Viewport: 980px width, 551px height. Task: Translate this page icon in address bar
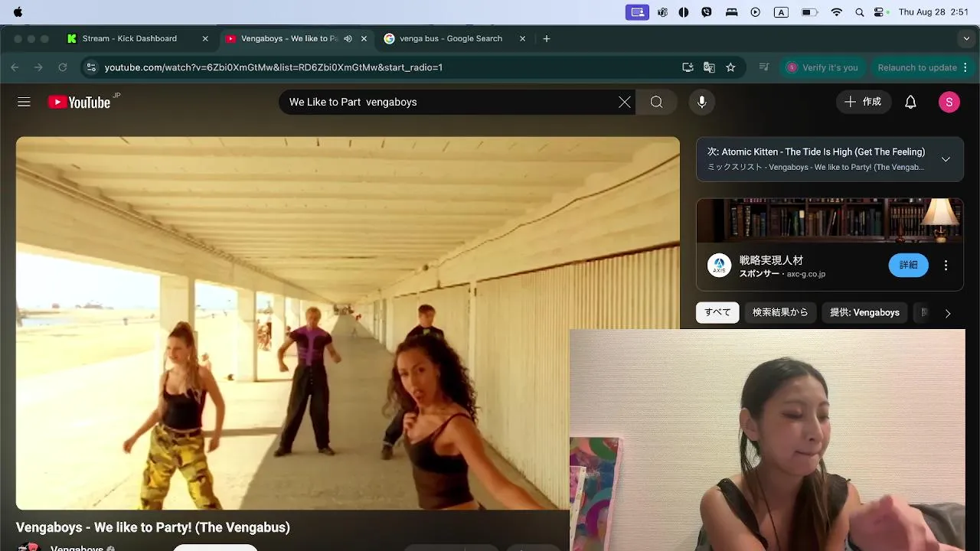709,67
